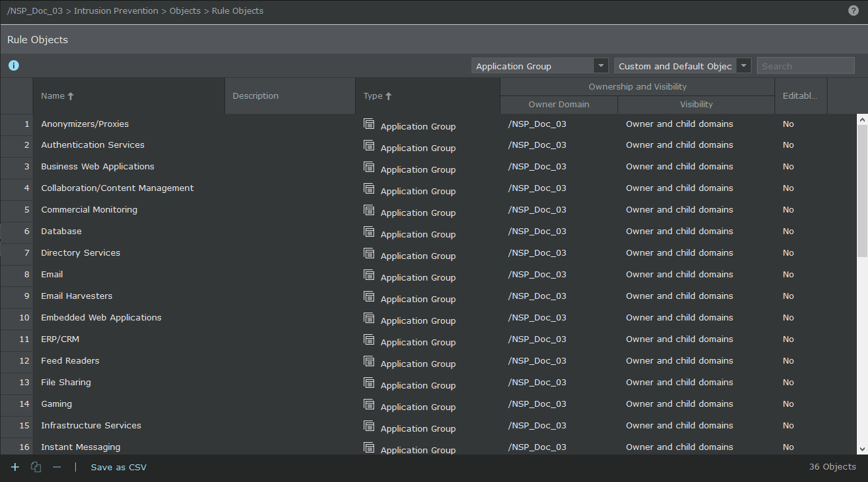Screen dimensions: 868x482
Task: Click the Application Group icon in the Email row
Action: [x=369, y=275]
